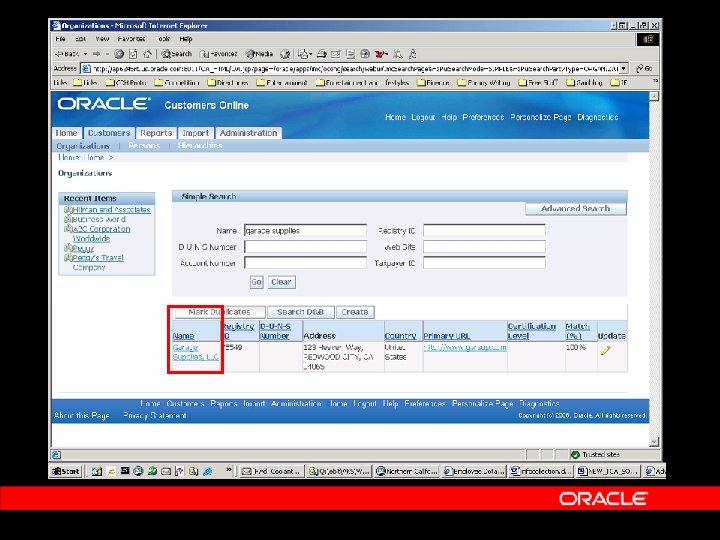Screen dimensions: 720x540
Task: Click the page scrollbar down arrow
Action: pyautogui.click(x=654, y=441)
